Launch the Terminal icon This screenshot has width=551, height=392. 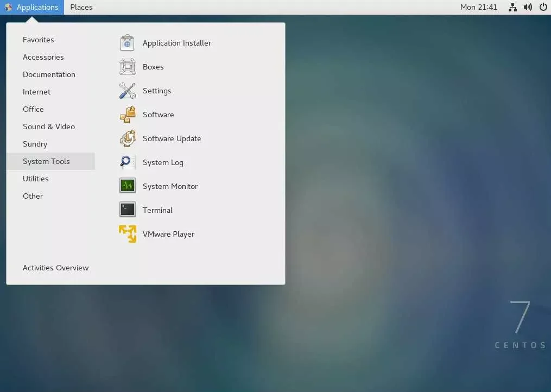coord(127,210)
